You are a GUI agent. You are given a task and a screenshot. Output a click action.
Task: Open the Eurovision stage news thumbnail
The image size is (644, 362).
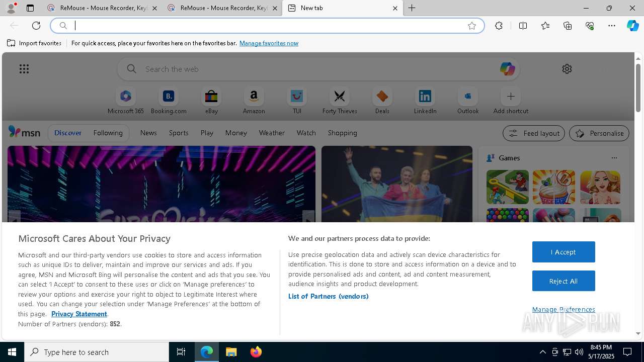(162, 184)
